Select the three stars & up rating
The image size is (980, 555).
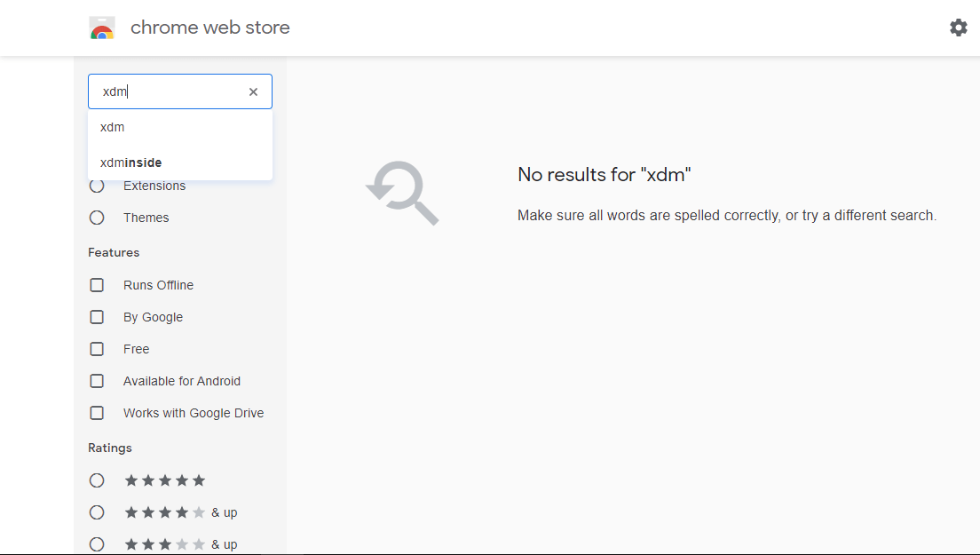point(97,543)
